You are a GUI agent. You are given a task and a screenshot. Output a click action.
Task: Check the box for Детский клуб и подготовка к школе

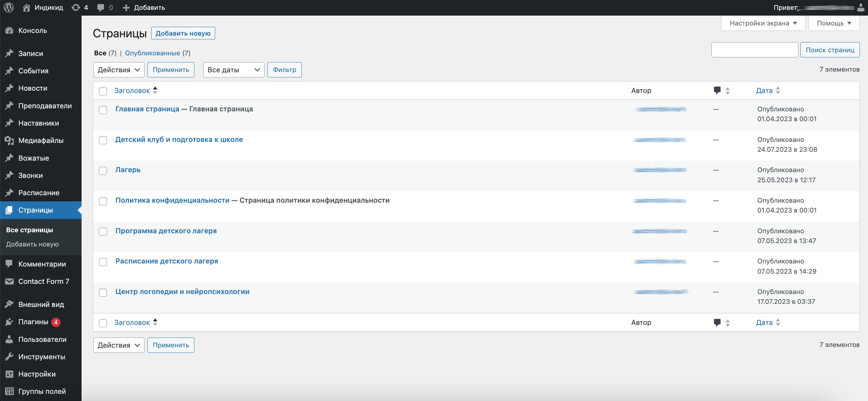coord(103,140)
